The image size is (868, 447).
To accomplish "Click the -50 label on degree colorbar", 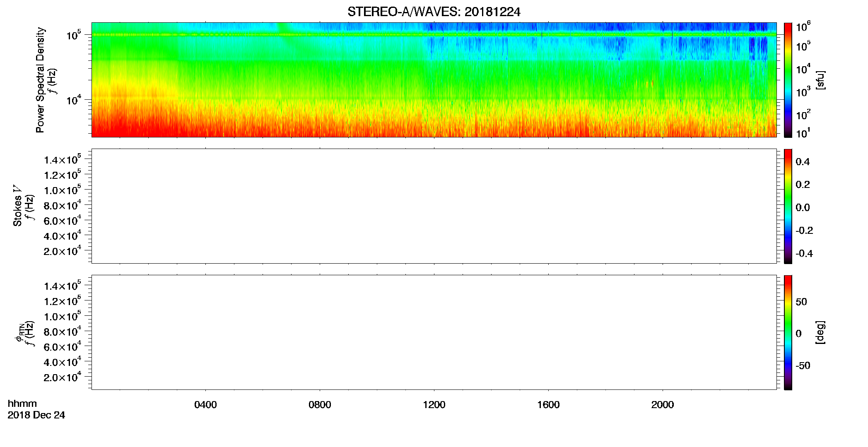I will 803,365.
